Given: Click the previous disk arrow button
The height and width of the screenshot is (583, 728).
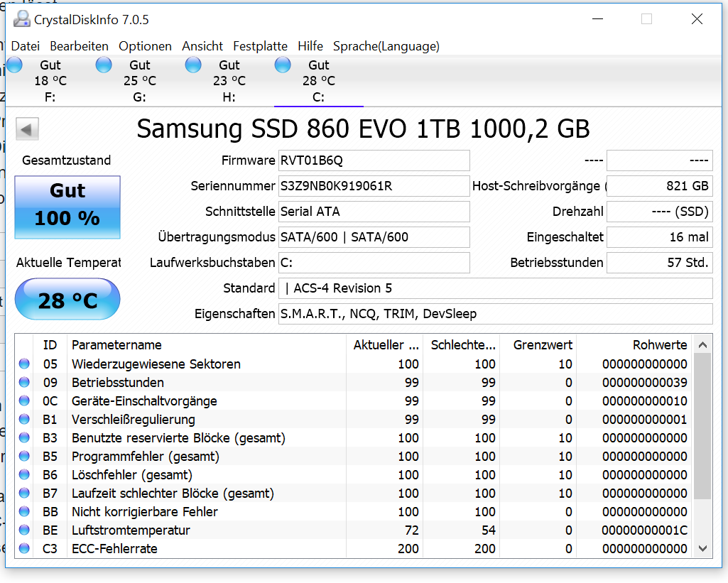Looking at the screenshot, I should pos(27,129).
